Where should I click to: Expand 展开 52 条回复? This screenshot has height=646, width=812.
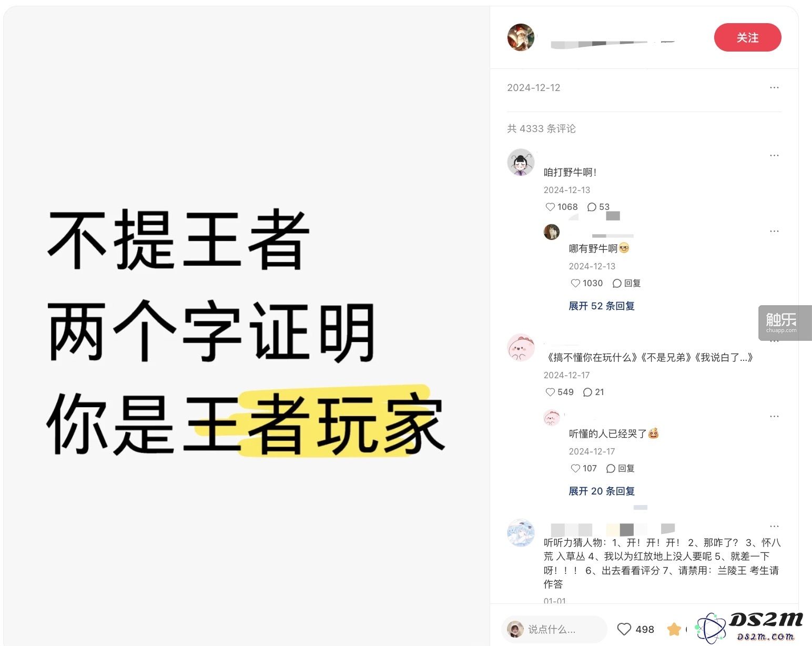coord(602,306)
